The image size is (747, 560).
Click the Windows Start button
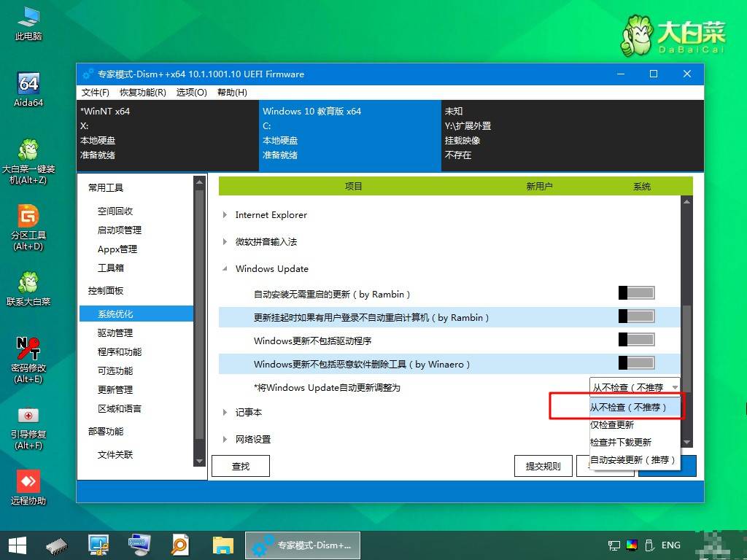(x=18, y=545)
